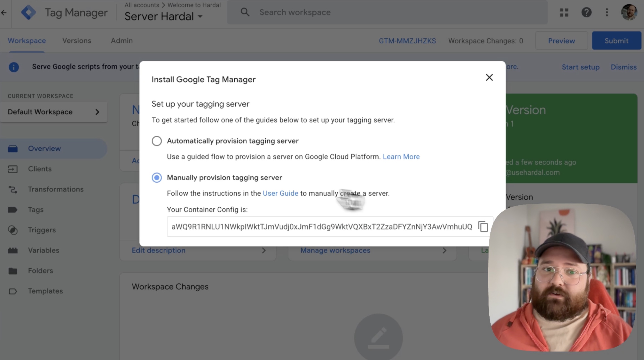
Task: Open the account profile avatar
Action: [629, 13]
